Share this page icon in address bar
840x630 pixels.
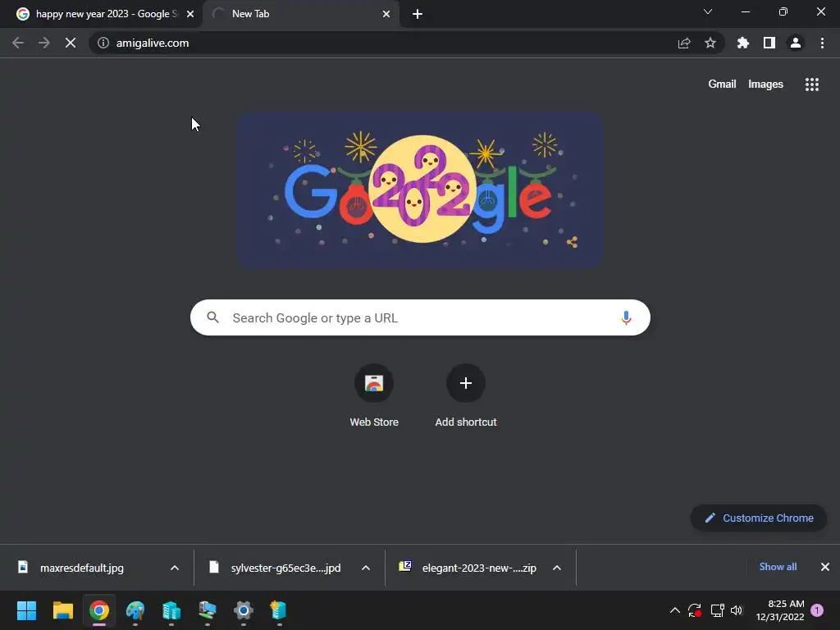pyautogui.click(x=684, y=43)
